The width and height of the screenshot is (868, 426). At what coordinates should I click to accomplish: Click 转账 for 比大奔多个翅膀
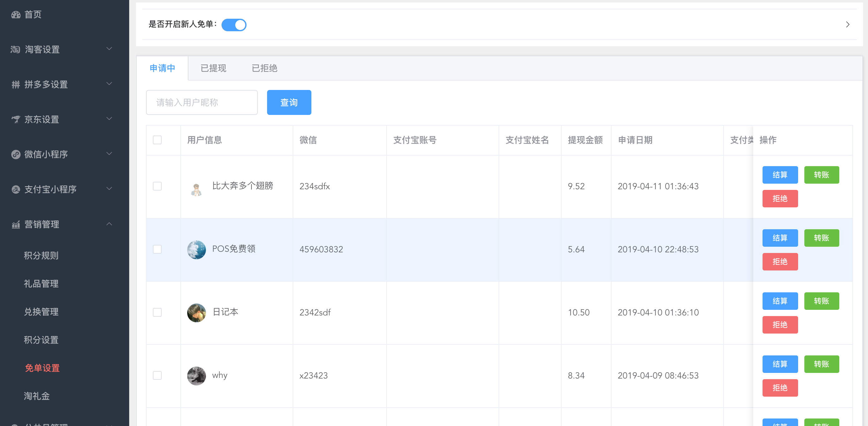822,175
